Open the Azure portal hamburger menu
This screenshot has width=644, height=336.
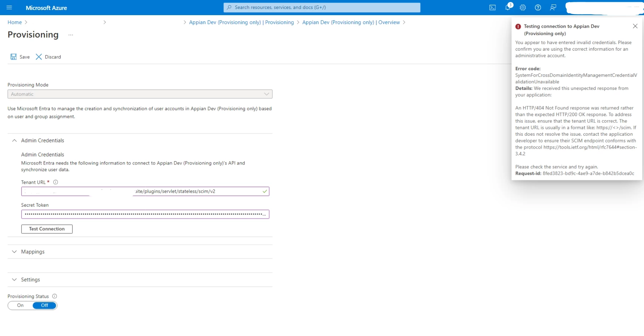(x=9, y=7)
